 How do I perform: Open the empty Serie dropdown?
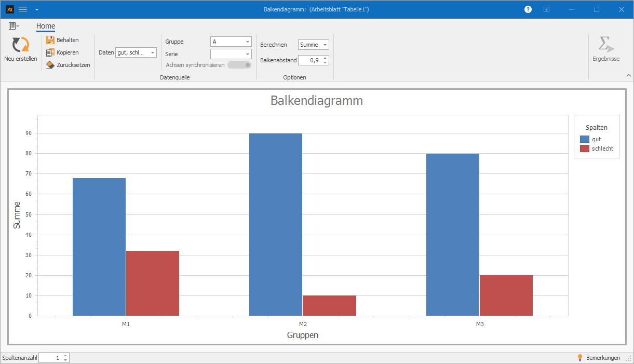[231, 54]
